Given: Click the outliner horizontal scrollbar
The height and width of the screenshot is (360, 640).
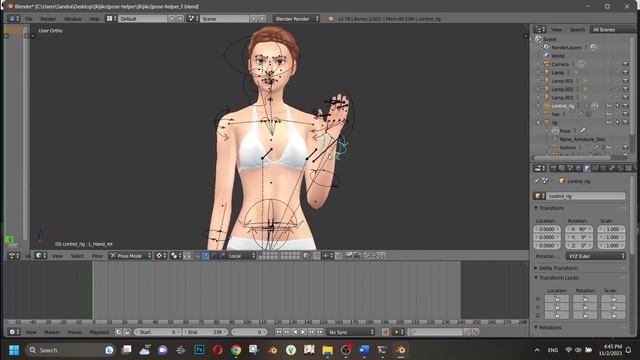Looking at the screenshot, I should (573, 158).
